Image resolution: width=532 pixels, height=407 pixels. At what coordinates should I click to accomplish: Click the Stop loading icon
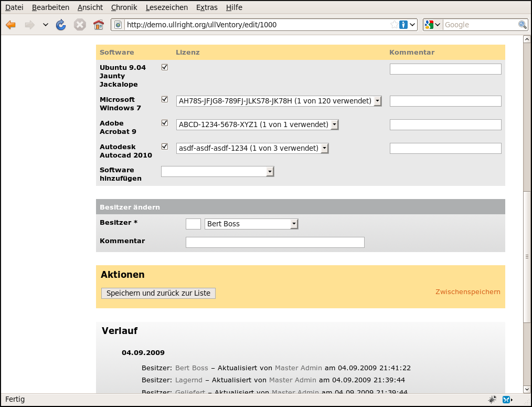pos(79,25)
